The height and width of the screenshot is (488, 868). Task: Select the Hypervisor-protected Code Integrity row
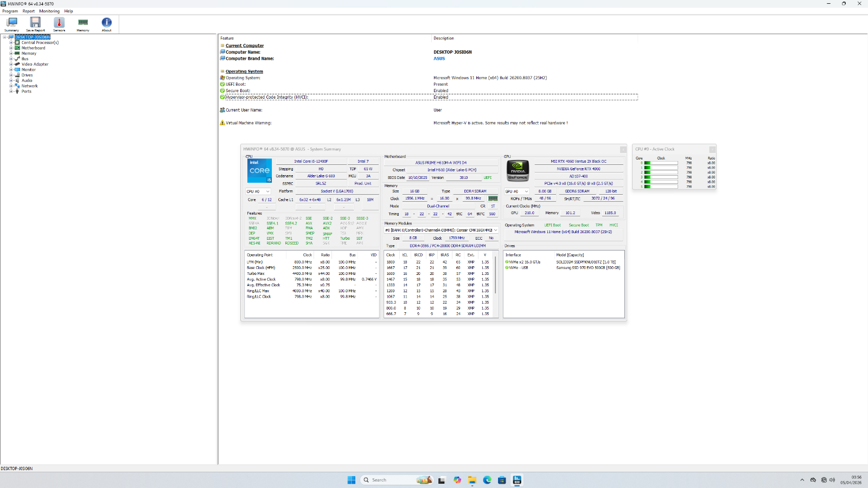(x=429, y=97)
